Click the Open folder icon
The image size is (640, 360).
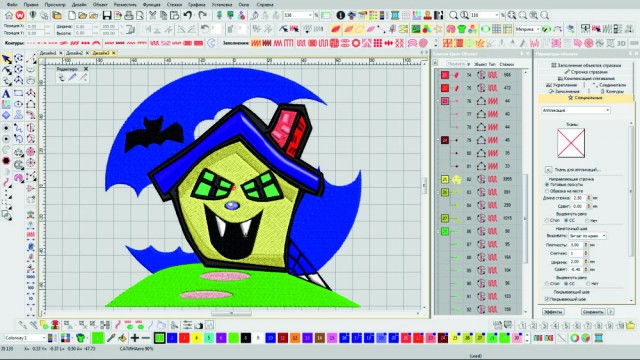(83, 16)
